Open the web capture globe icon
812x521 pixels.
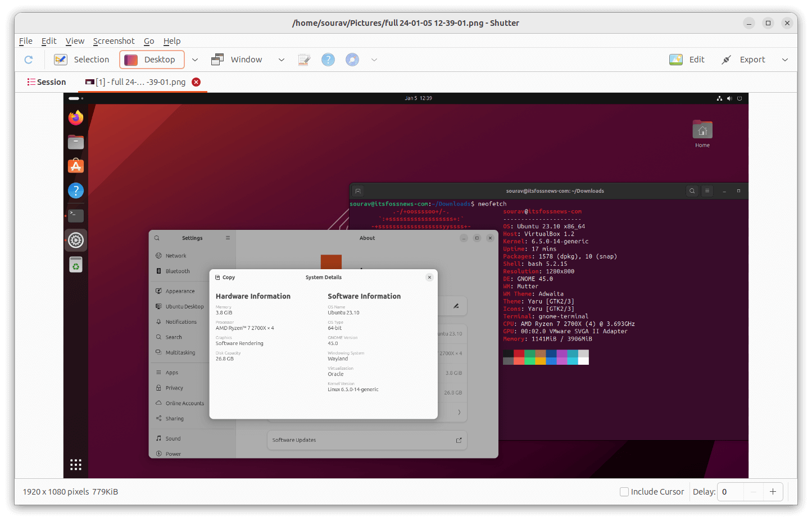pos(352,59)
